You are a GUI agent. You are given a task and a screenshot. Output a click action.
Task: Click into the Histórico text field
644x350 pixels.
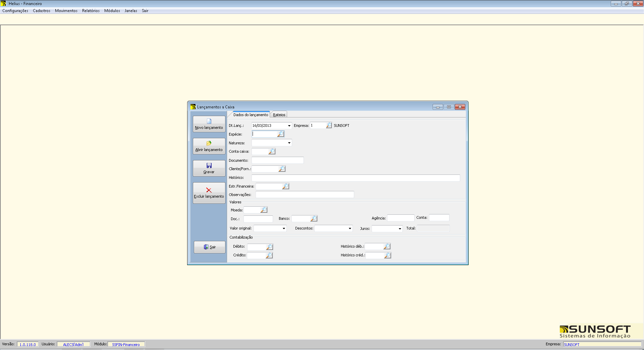click(x=356, y=178)
